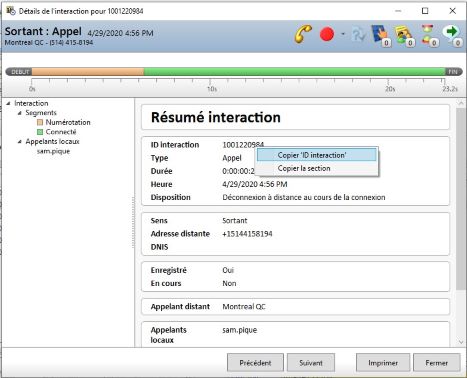Click the orange Numérotation color square
This screenshot has width=467, height=378.
[x=40, y=122]
